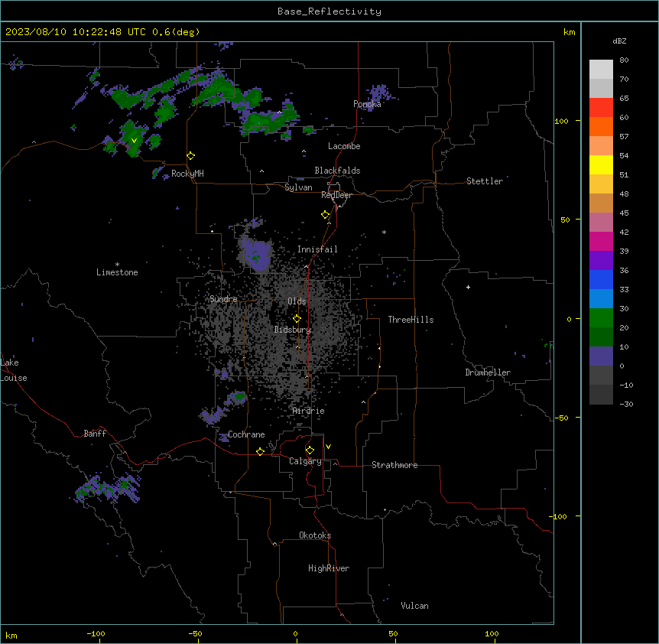The height and width of the screenshot is (644, 659).
Task: Select the 65 dBZ red color swatch
Action: tap(601, 107)
